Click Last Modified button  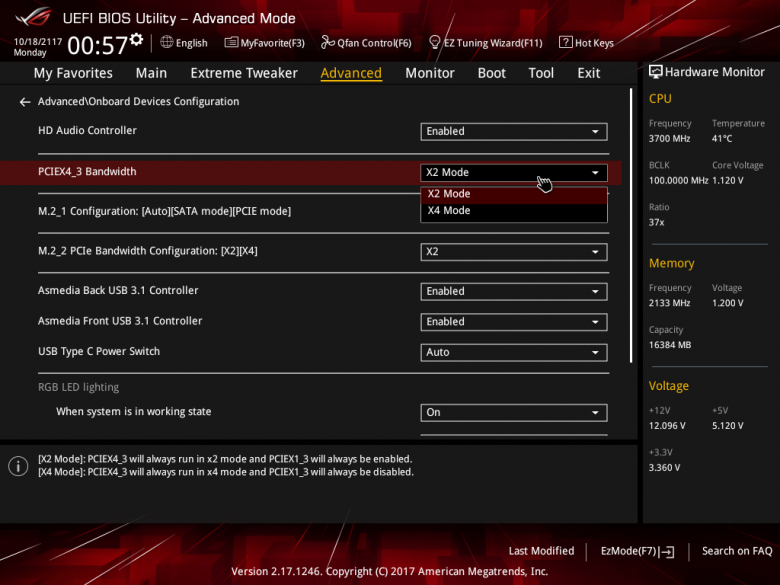coord(541,551)
